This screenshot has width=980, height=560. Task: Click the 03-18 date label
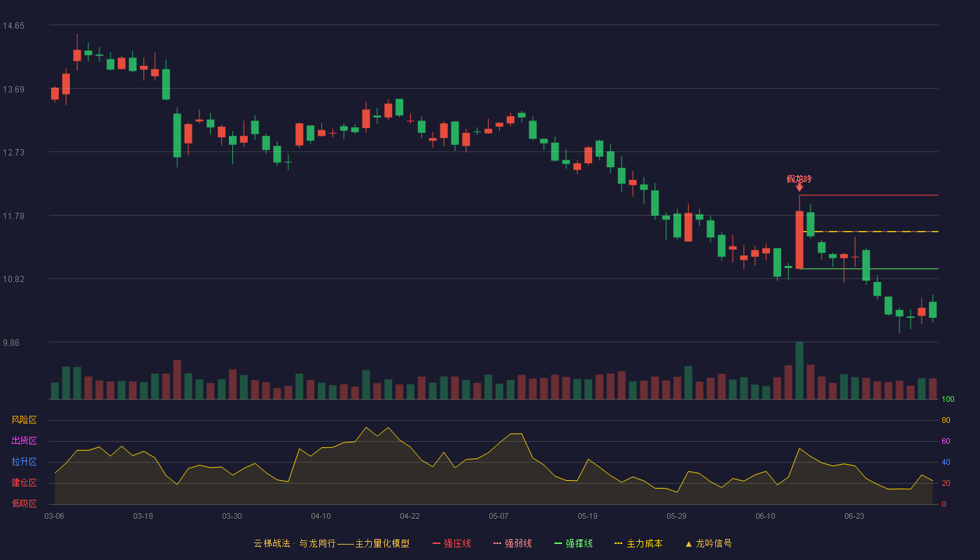pos(143,516)
